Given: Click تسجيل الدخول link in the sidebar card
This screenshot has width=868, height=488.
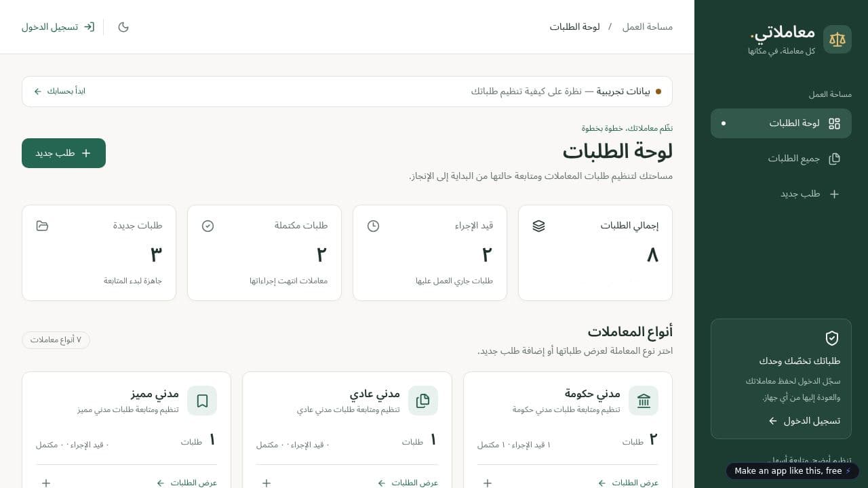Looking at the screenshot, I should (x=804, y=421).
